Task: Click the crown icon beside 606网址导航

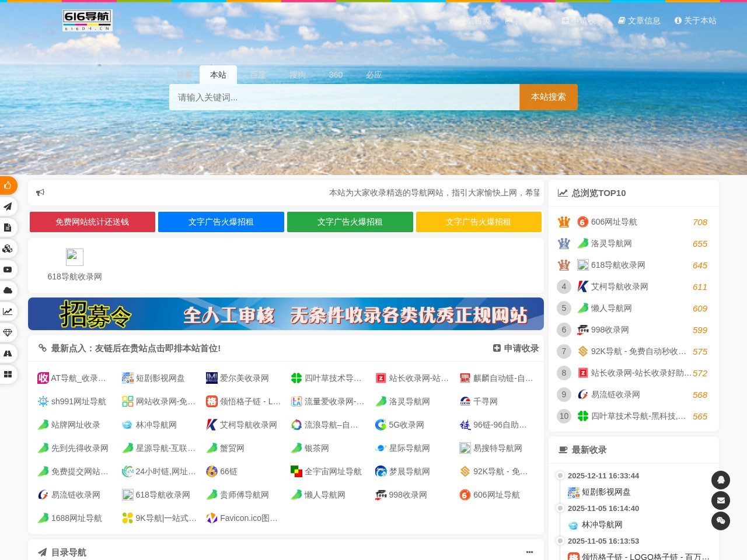Action: [564, 222]
